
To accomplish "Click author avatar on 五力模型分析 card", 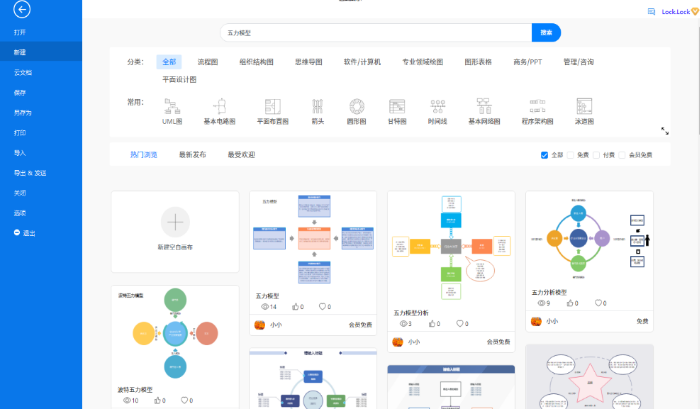I will [x=398, y=342].
